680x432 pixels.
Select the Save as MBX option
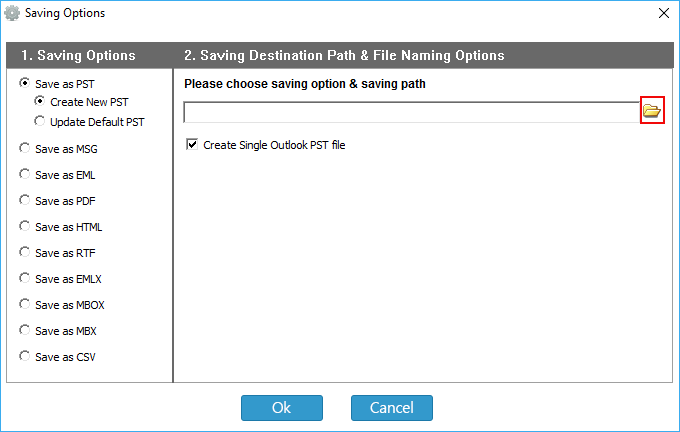[x=25, y=330]
